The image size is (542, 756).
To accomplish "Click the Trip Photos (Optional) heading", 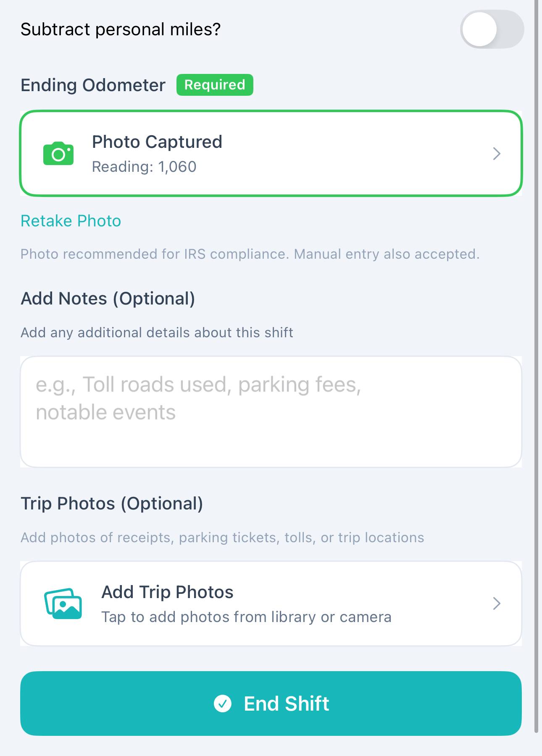I will pyautogui.click(x=112, y=504).
